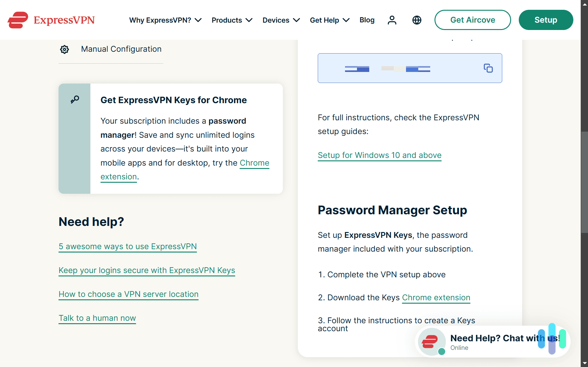Open the Chrome extension link in the Keys card
Viewport: 588px width, 367px height.
click(254, 163)
